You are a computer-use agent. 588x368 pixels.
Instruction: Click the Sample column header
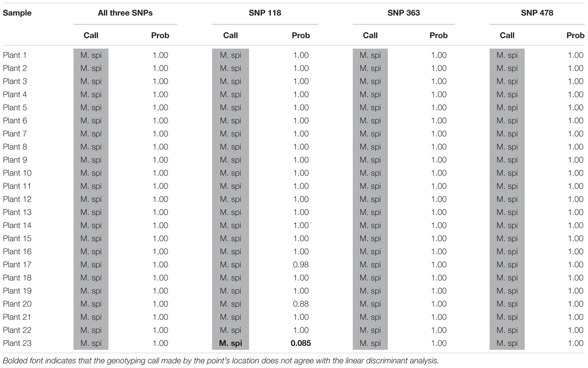coord(17,13)
